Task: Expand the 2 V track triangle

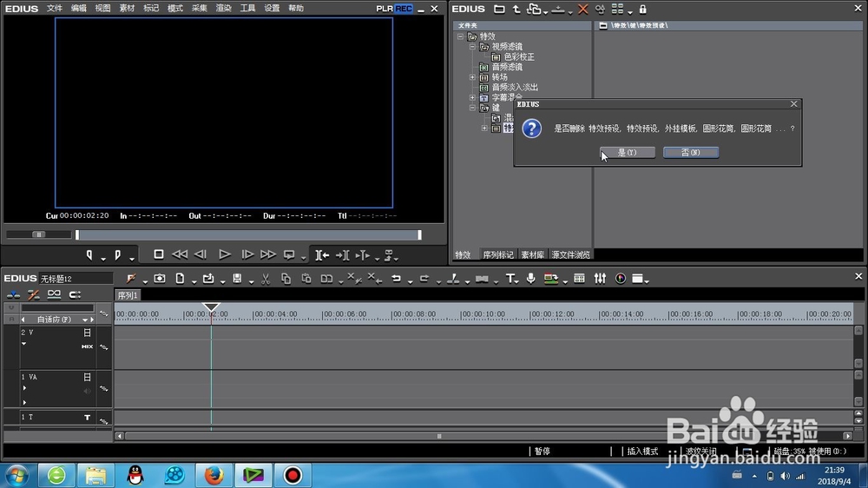Action: [x=23, y=344]
